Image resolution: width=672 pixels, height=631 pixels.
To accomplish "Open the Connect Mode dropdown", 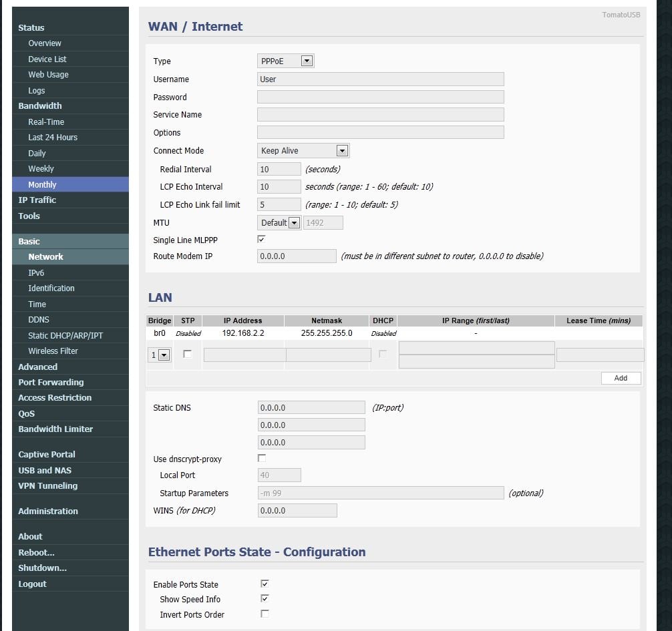I will coord(303,150).
